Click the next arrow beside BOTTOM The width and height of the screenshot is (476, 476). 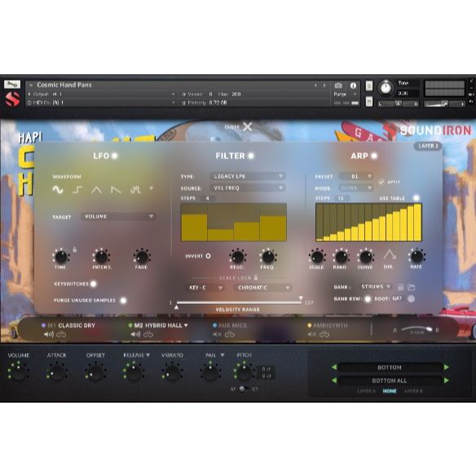[x=447, y=368]
